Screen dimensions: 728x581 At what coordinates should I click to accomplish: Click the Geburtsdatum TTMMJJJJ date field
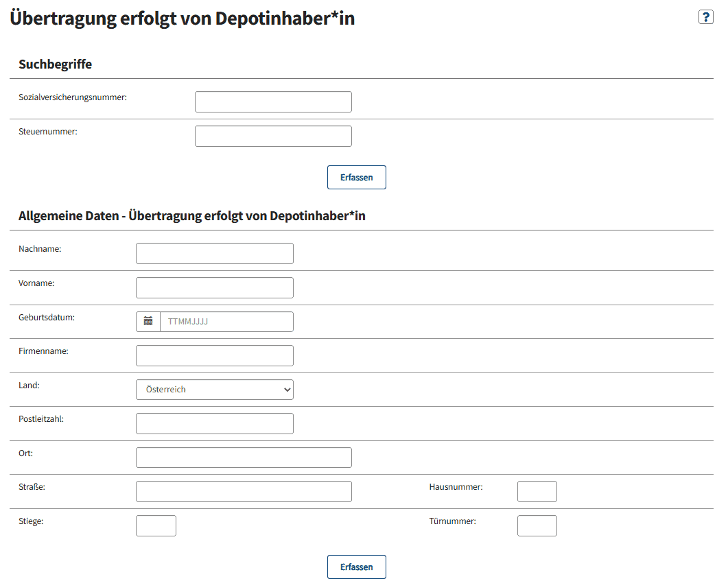[x=226, y=322]
